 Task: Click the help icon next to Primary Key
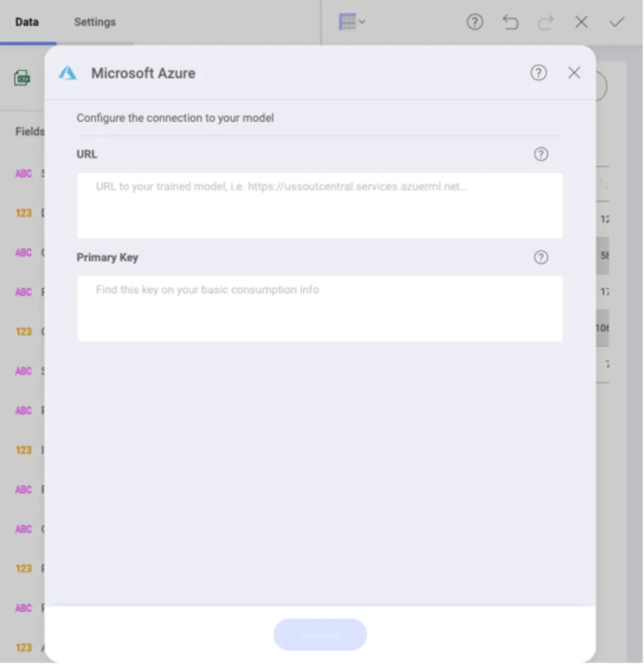click(541, 257)
